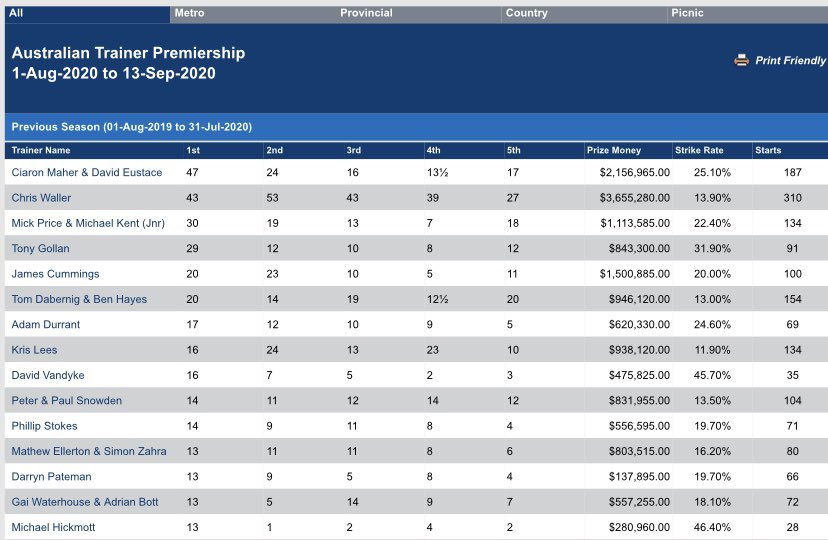Select the 31.90% strike rate
Screen dimensions: 828x540
[x=712, y=248]
